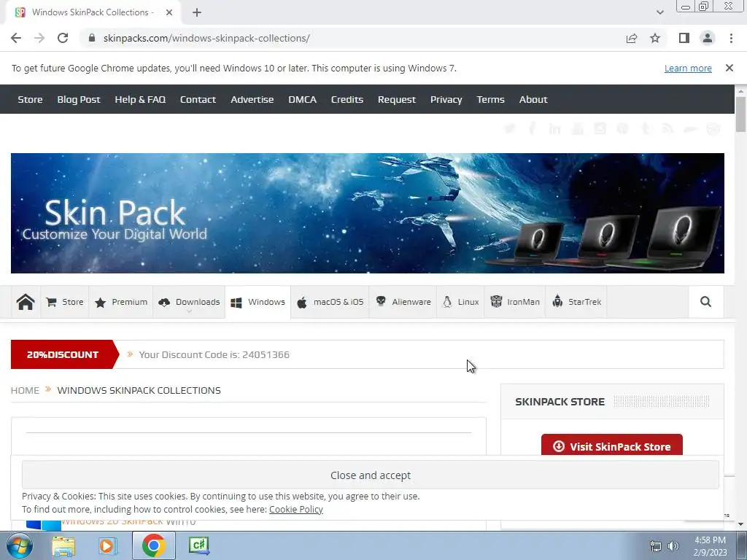Image resolution: width=747 pixels, height=560 pixels.
Task: Go back using browser back arrow
Action: 16,38
